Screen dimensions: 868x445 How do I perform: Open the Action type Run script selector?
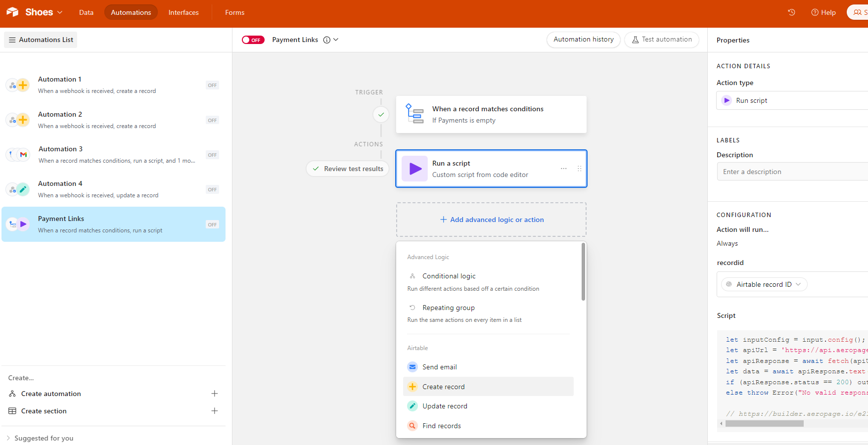coord(792,100)
